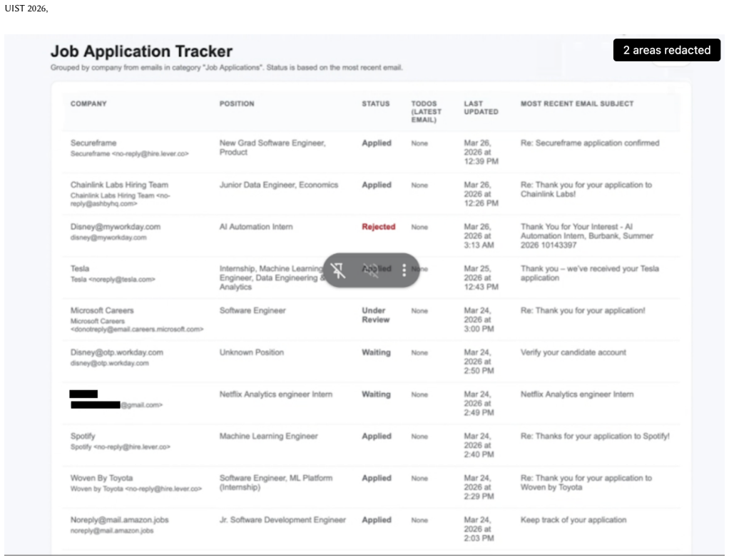The height and width of the screenshot is (560, 729).
Task: Toggle the crossed-out mute icon in floating pill
Action: (371, 270)
